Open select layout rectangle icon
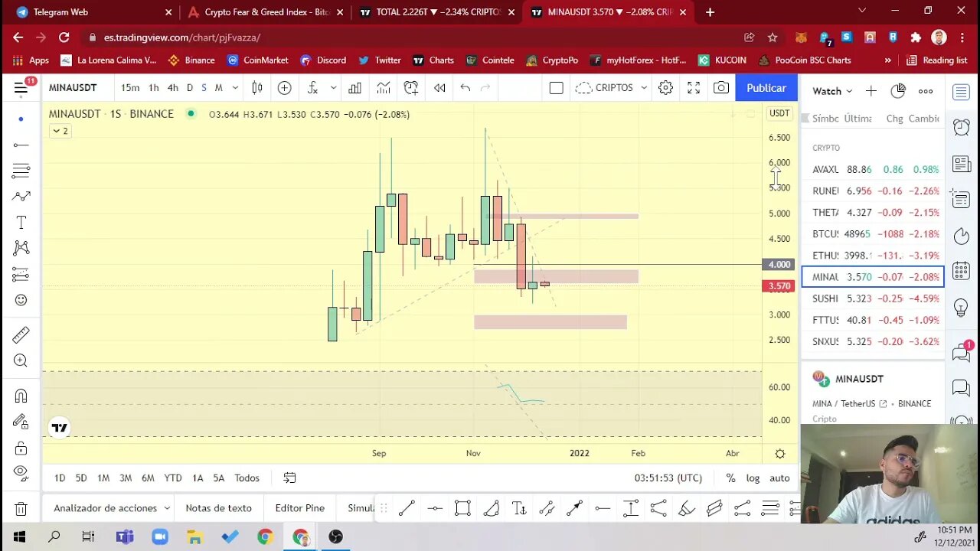This screenshot has width=980, height=551. [557, 88]
